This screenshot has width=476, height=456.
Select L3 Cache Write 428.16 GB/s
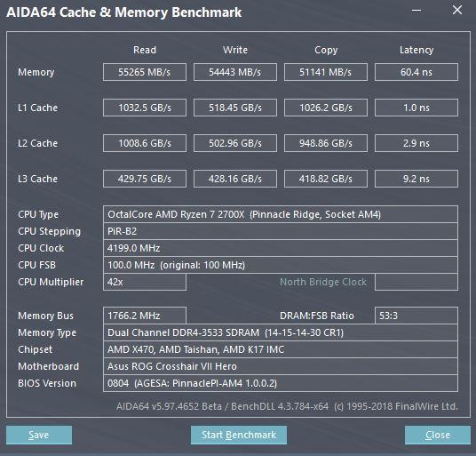[x=235, y=179]
